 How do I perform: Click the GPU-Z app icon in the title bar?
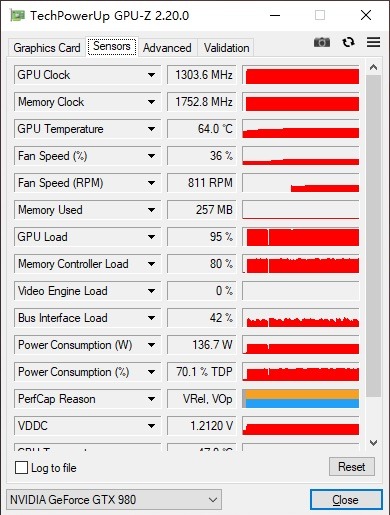click(18, 15)
